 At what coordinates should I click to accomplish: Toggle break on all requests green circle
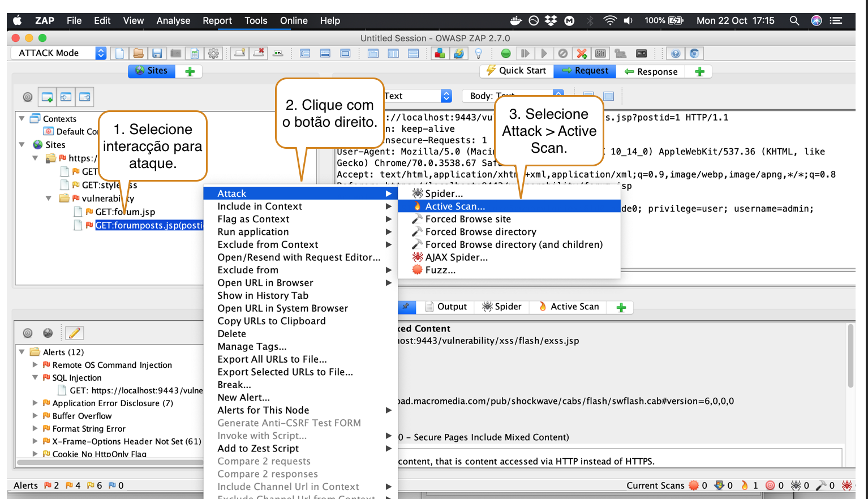click(x=506, y=53)
